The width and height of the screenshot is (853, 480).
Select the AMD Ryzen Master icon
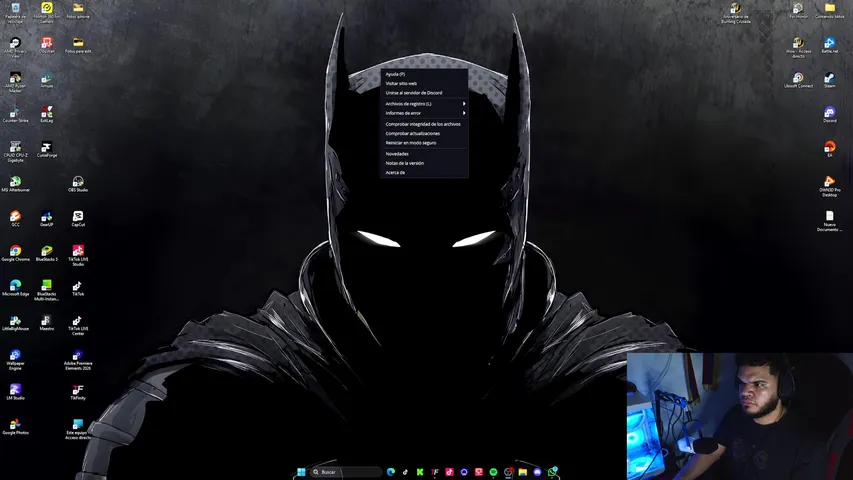point(15,82)
